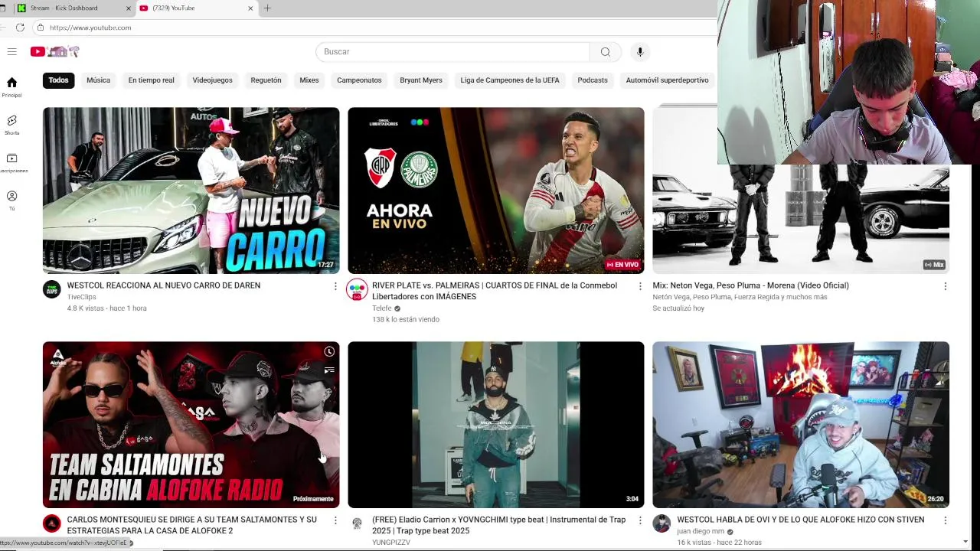This screenshot has height=551, width=980.
Task: Visit YUNGPIZZV channel name link
Action: tap(391, 543)
